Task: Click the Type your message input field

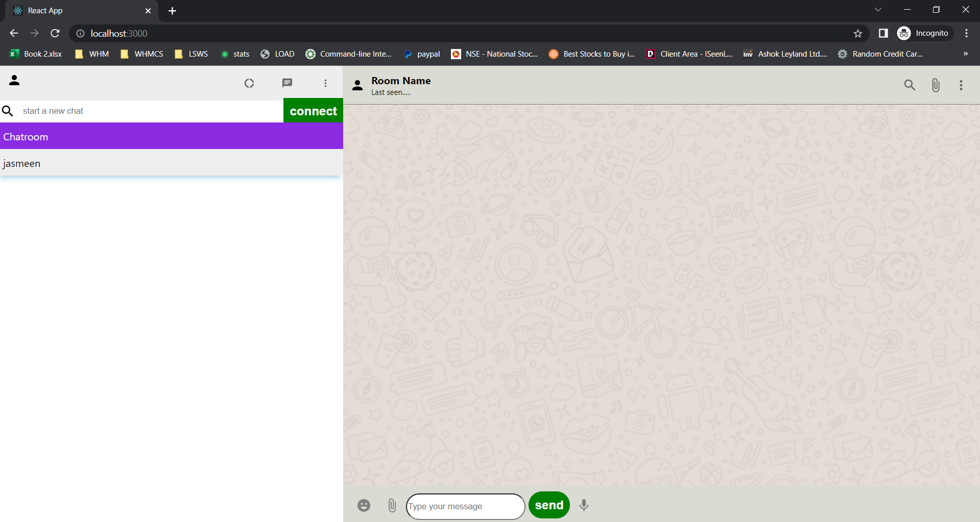Action: 465,506
